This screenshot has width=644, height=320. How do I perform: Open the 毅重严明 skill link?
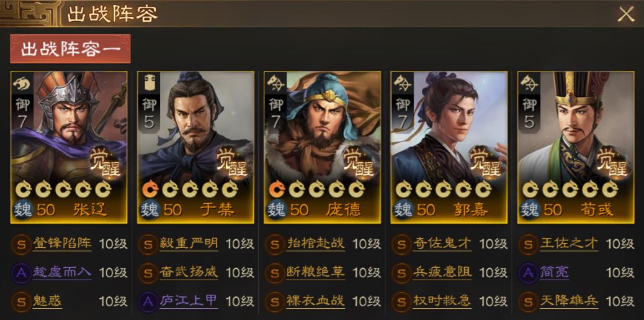(x=189, y=244)
